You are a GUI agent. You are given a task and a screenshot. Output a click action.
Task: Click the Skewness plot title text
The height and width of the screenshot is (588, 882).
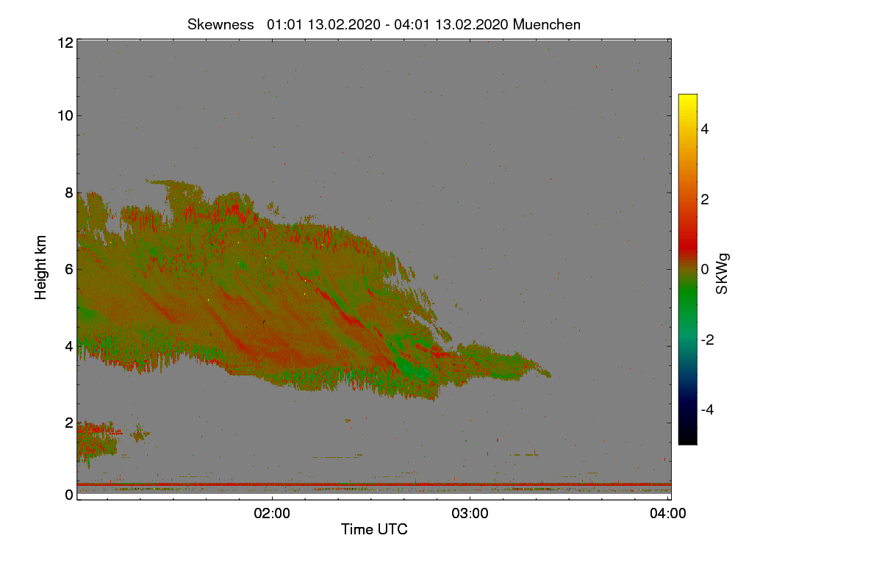tap(384, 24)
